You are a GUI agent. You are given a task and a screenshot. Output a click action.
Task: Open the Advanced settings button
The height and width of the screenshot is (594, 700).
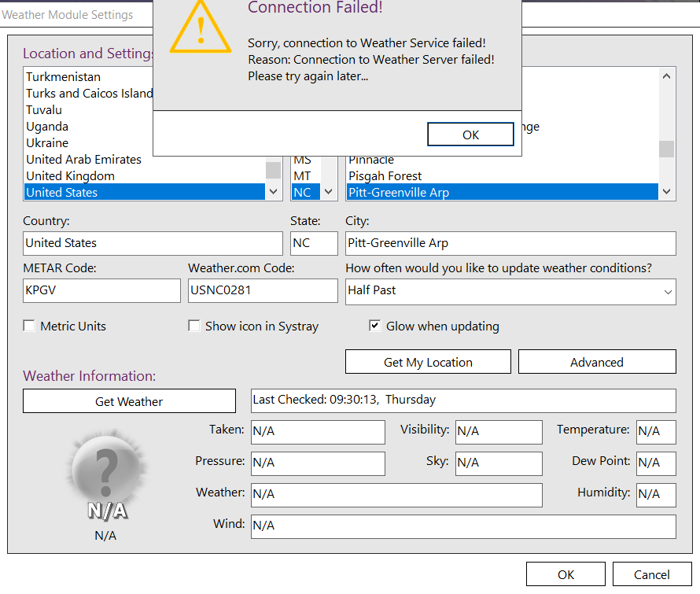[596, 362]
